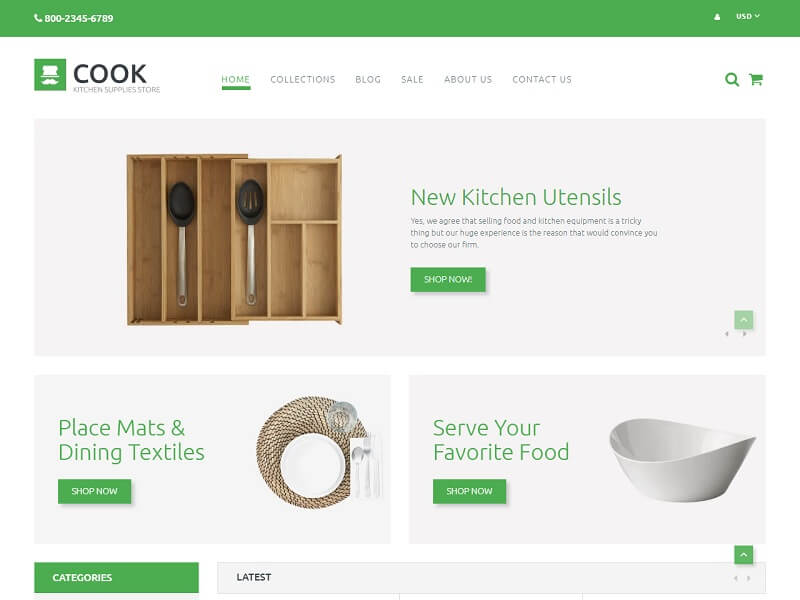Screen dimensions: 800x600
Task: Click Shop Now! for kitchen utensils
Action: tap(448, 280)
